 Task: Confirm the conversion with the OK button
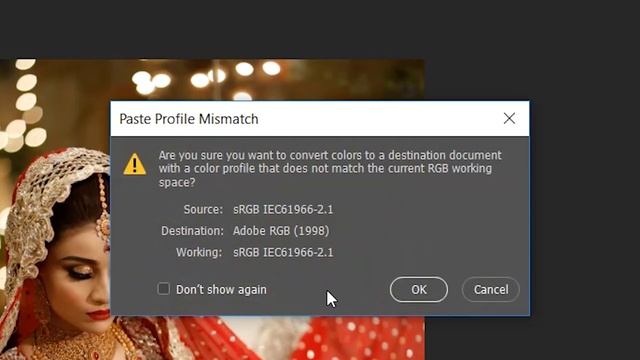[x=418, y=289]
